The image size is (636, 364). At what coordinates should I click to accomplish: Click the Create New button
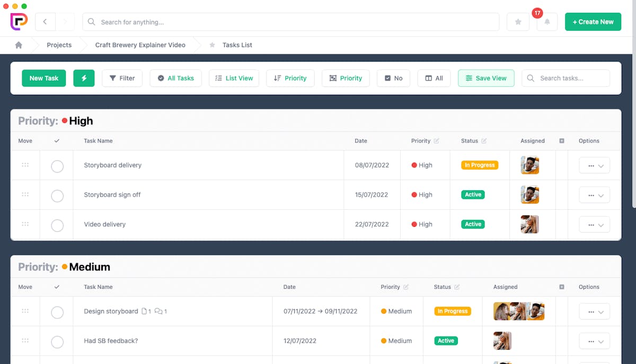tap(593, 22)
